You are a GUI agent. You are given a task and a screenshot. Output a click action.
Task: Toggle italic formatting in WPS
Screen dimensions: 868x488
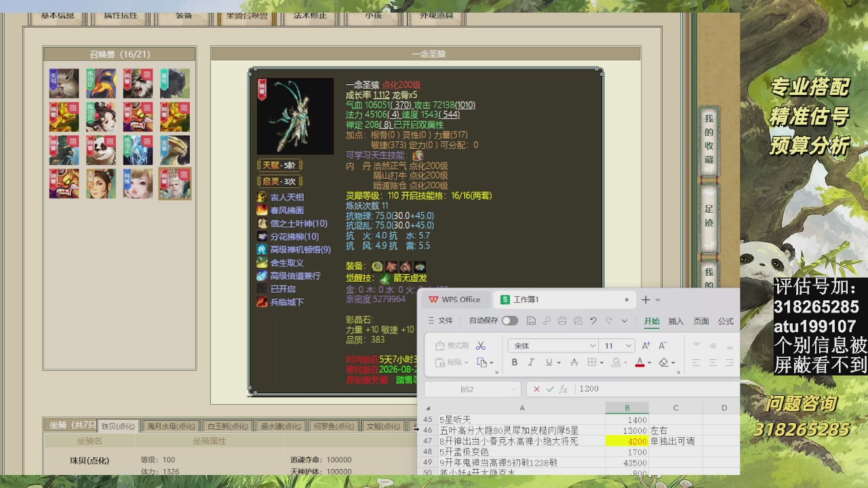pyautogui.click(x=531, y=363)
